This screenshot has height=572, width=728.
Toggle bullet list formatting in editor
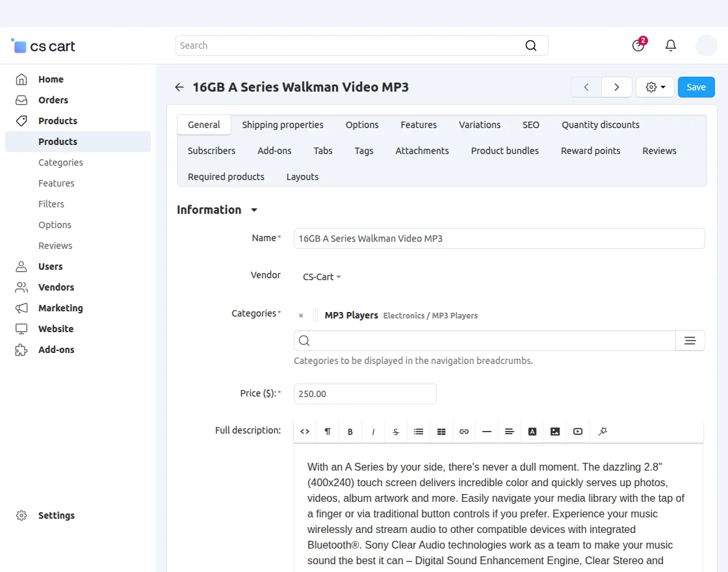click(x=419, y=432)
